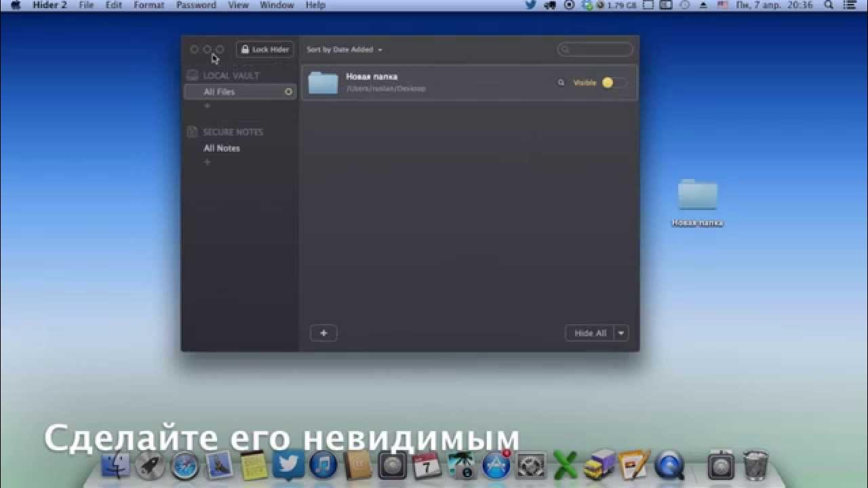Open the File menu
This screenshot has height=488, width=868.
tap(86, 5)
